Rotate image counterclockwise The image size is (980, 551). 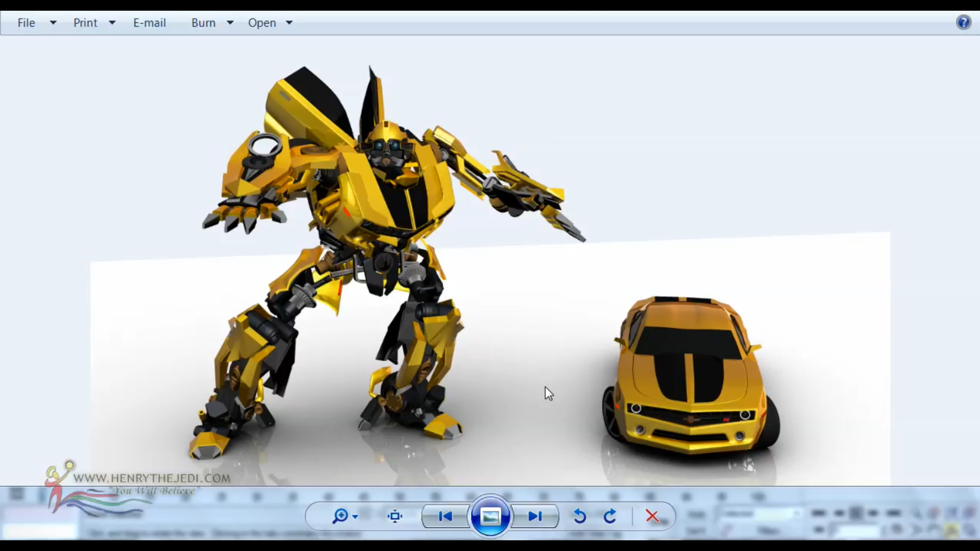pyautogui.click(x=579, y=516)
